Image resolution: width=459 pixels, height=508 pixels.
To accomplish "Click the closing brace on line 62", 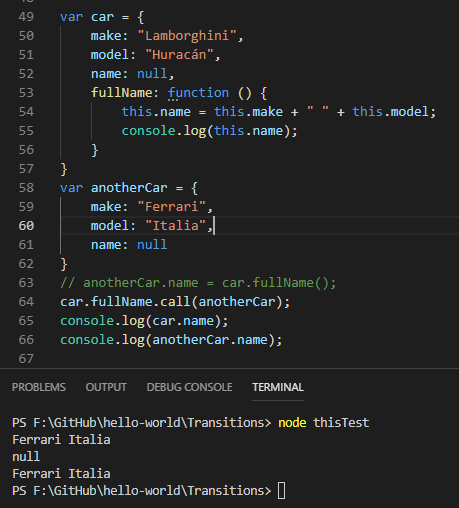I will click(x=64, y=264).
